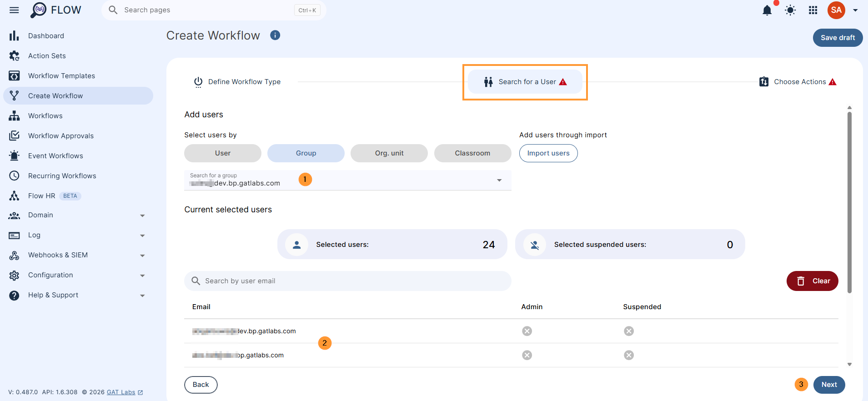Jump to the Choose Actions step
The width and height of the screenshot is (868, 401).
coord(798,82)
